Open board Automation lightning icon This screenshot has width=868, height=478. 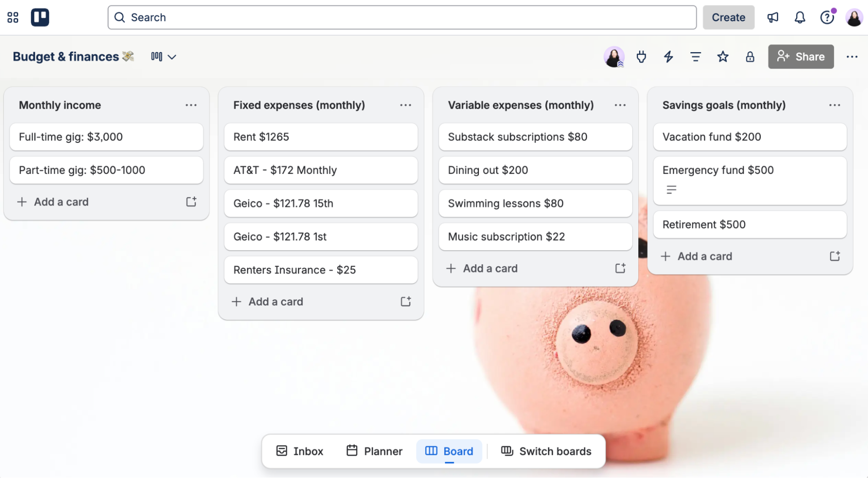tap(668, 56)
